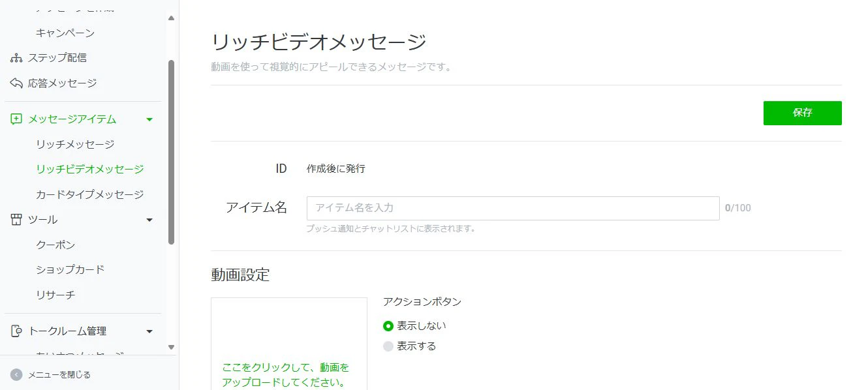
Task: Click the アイテム名 input field
Action: tap(513, 208)
